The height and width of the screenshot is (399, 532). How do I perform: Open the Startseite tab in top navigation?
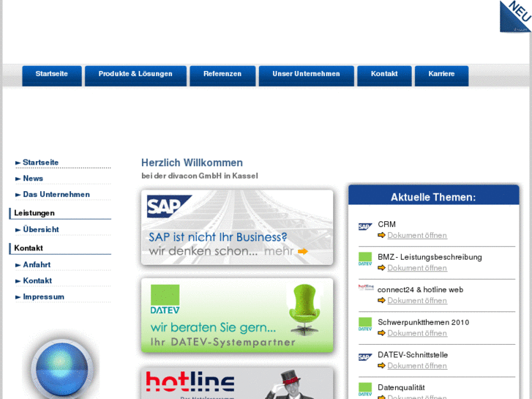(x=52, y=75)
